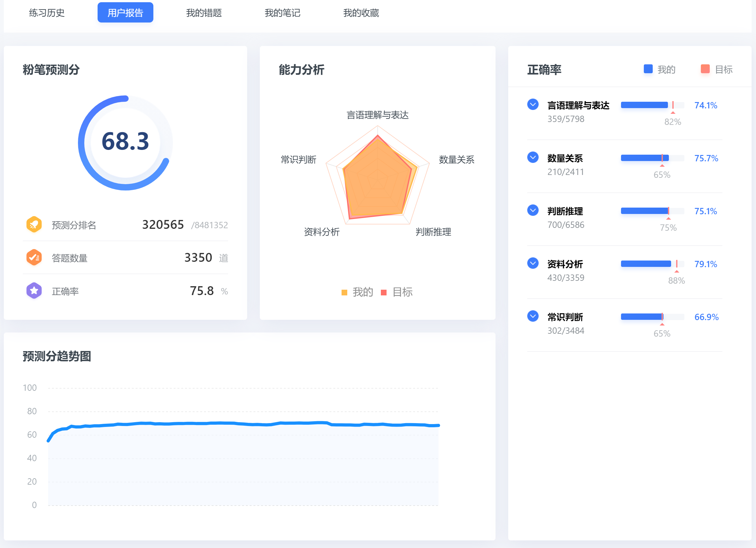Image resolution: width=756 pixels, height=548 pixels.
Task: Expand the 判断推理 category chevron
Action: pos(533,210)
